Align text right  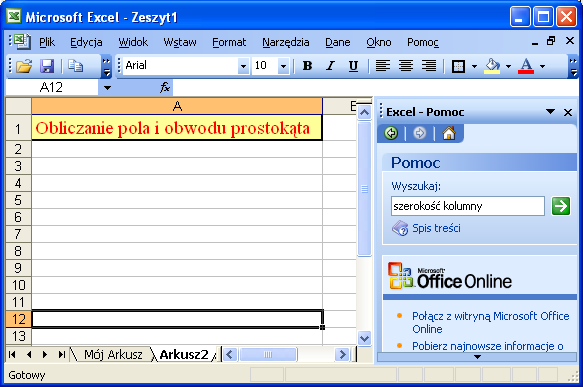(429, 66)
